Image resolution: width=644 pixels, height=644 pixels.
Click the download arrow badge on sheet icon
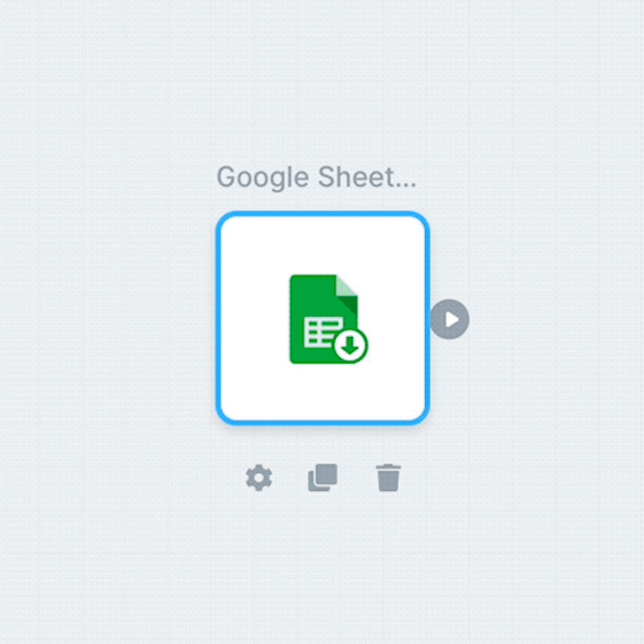click(351, 345)
